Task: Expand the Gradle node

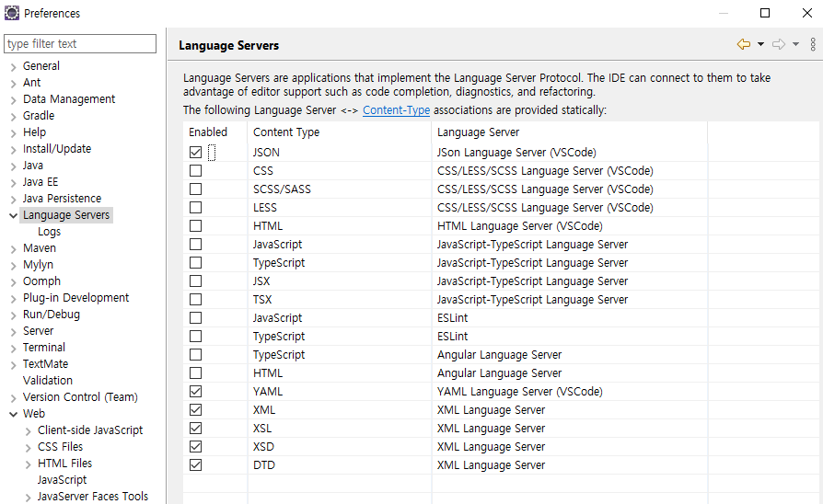Action: (14, 116)
